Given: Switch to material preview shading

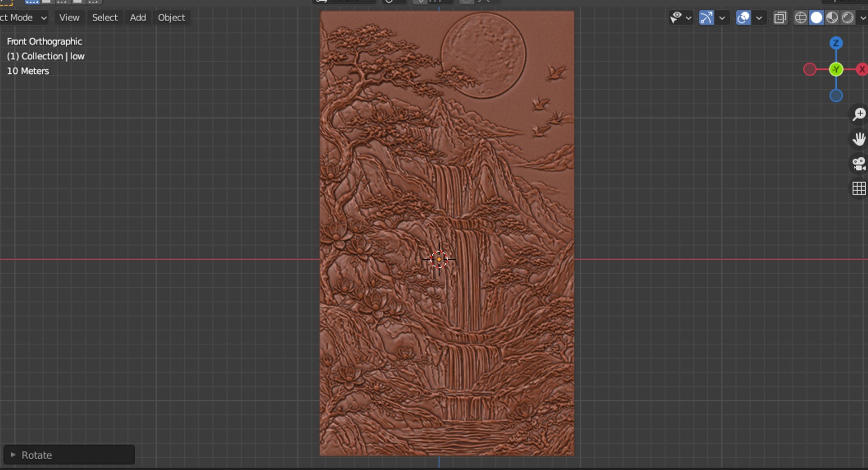Looking at the screenshot, I should coord(832,18).
